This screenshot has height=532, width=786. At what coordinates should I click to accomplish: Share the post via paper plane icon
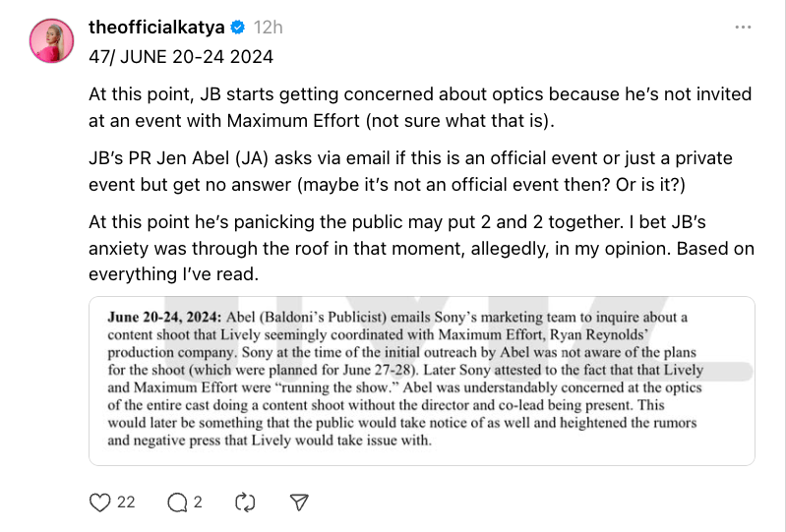coord(300,502)
